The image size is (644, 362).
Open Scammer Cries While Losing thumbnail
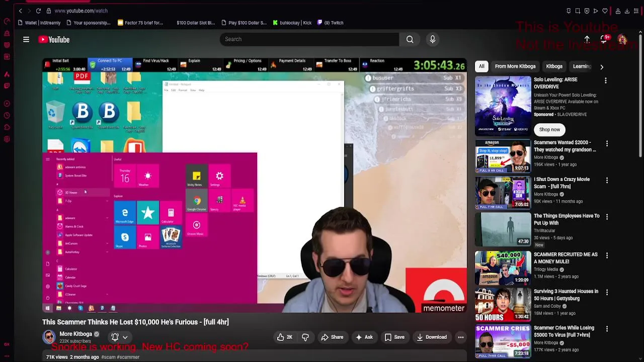click(503, 341)
